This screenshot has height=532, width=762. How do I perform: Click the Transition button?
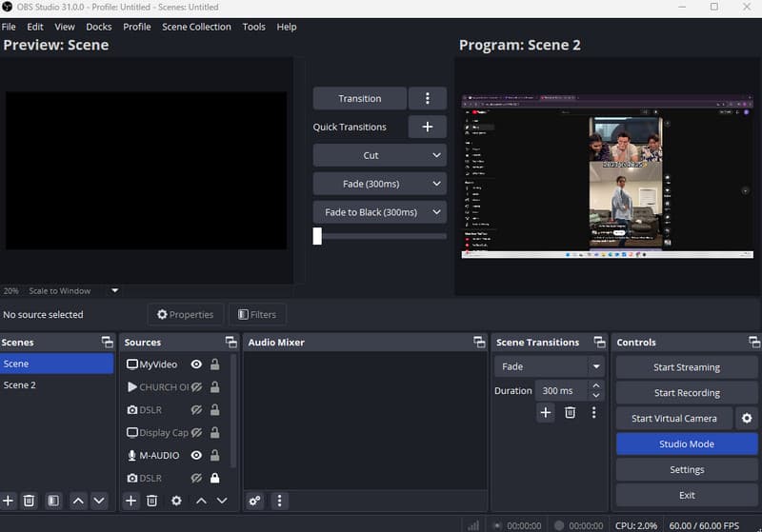(x=360, y=99)
